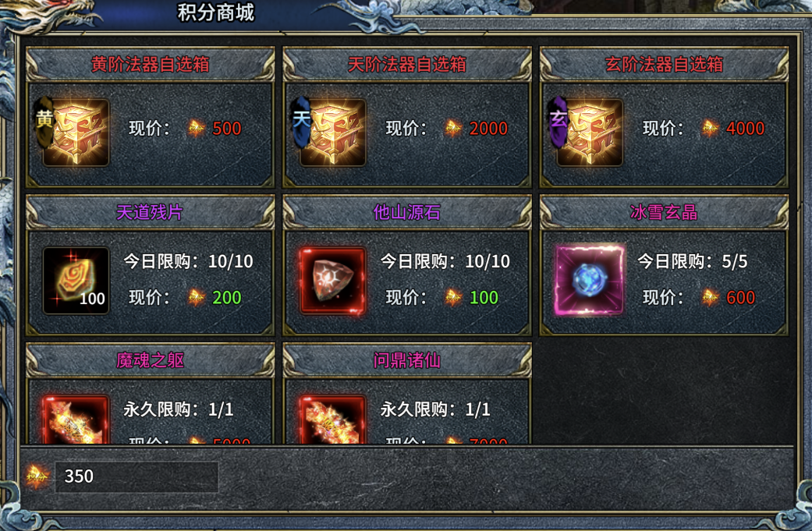The height and width of the screenshot is (531, 812).
Task: Select the 魔魂之躯 title header
Action: 151,360
